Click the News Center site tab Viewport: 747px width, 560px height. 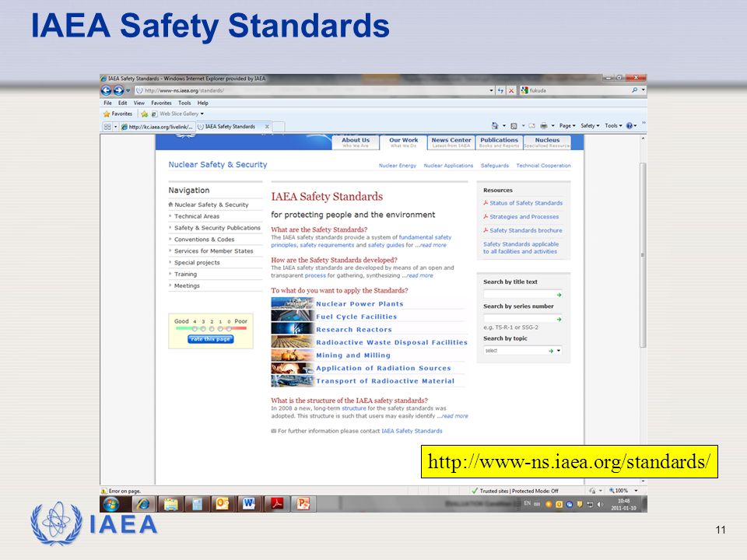(x=451, y=142)
